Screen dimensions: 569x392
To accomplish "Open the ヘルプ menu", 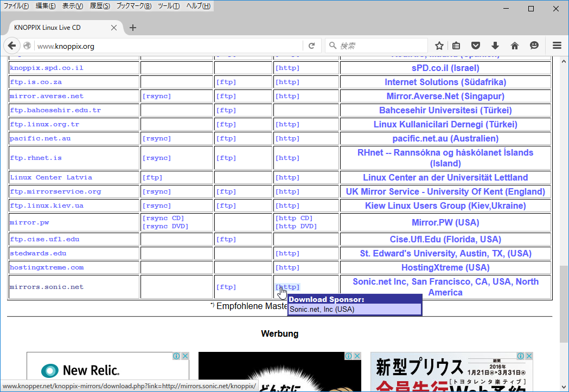I will (198, 6).
